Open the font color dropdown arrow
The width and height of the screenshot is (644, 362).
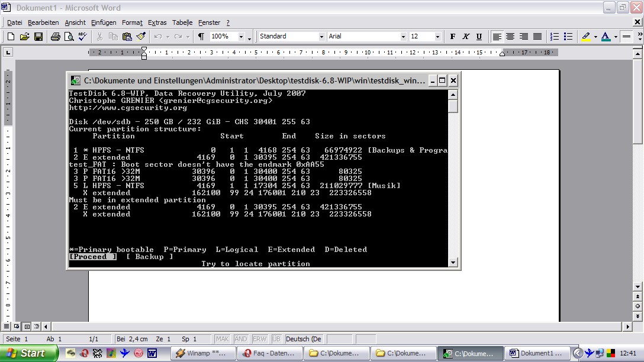(x=616, y=37)
